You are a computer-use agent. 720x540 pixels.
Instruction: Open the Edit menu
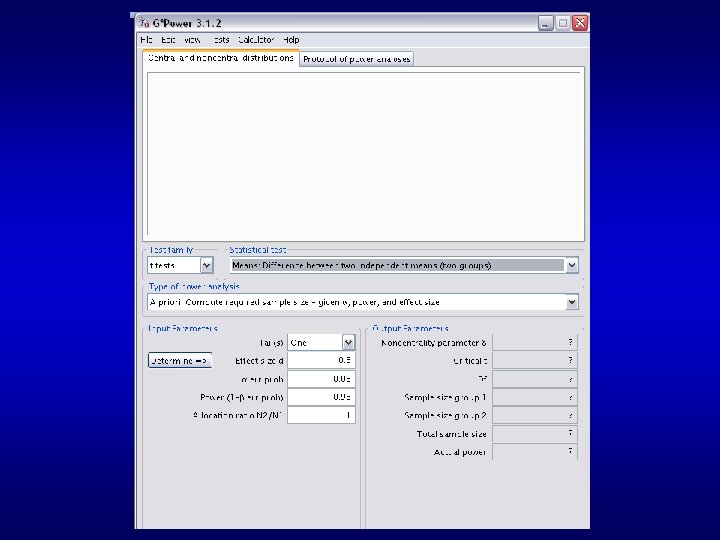(x=168, y=40)
